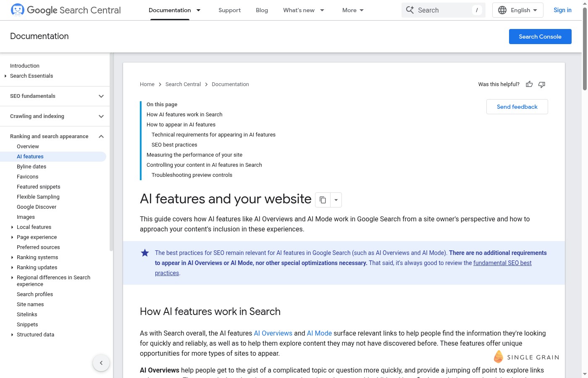Click the Send feedback button

(x=517, y=107)
